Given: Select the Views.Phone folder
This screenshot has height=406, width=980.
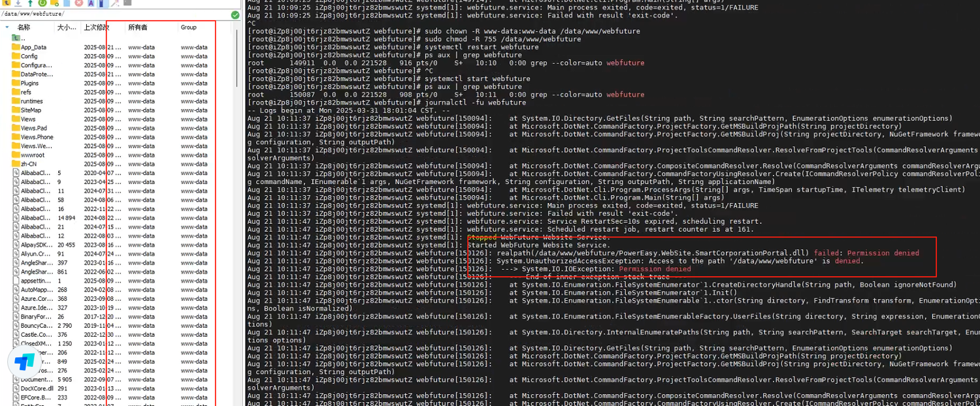Looking at the screenshot, I should pos(36,137).
